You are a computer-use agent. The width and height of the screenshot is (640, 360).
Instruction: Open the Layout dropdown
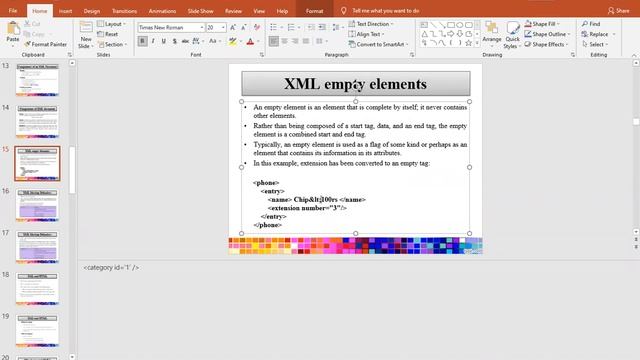click(111, 24)
